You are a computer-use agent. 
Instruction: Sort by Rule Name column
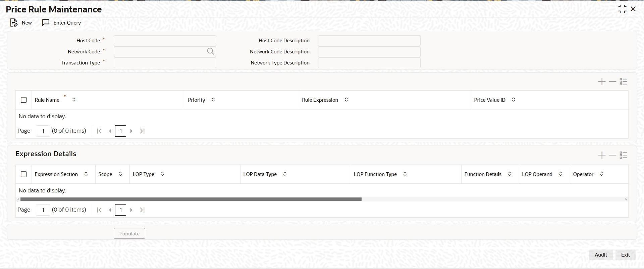[74, 100]
